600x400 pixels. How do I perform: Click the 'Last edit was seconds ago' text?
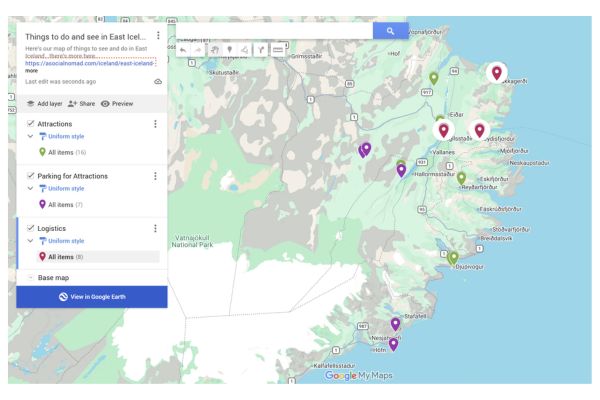coord(60,82)
